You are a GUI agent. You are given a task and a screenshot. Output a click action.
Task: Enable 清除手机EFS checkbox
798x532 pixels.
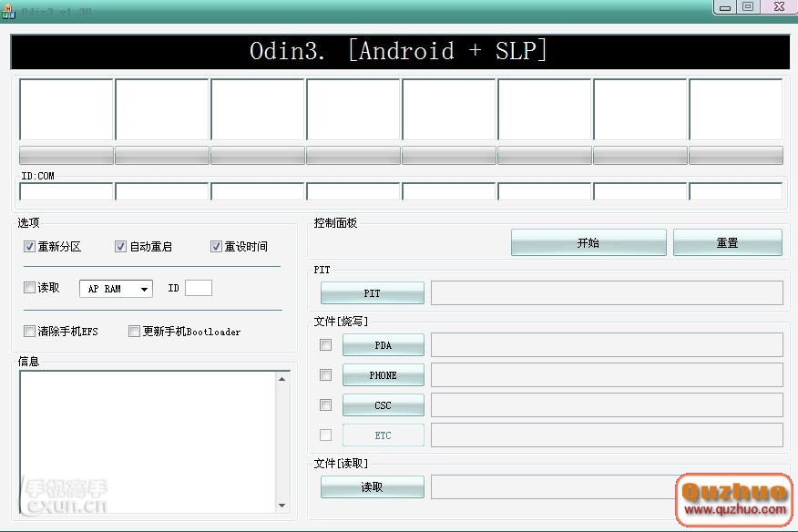coord(30,332)
